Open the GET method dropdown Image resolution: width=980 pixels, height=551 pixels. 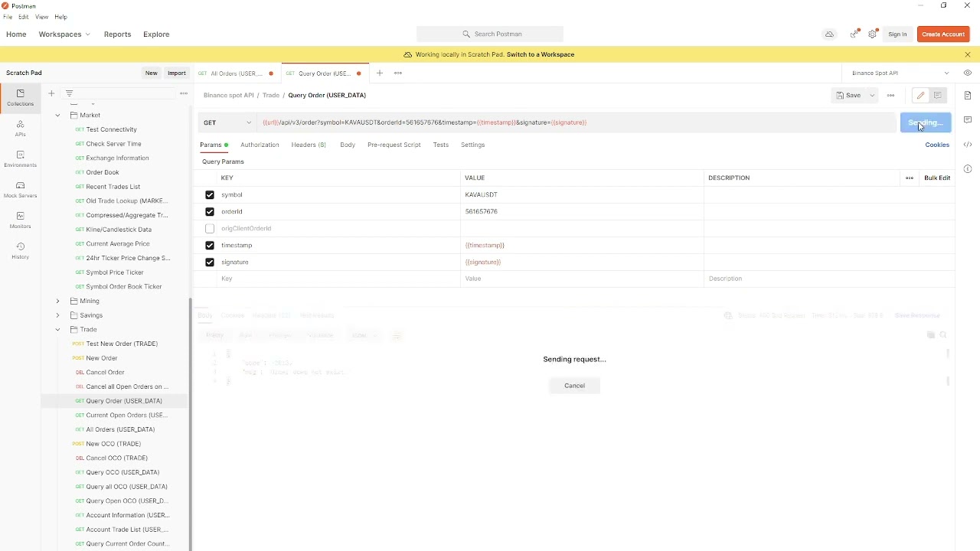point(227,122)
